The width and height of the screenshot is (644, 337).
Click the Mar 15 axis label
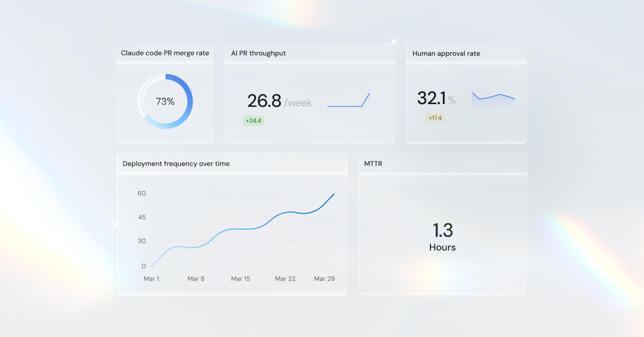pyautogui.click(x=240, y=279)
